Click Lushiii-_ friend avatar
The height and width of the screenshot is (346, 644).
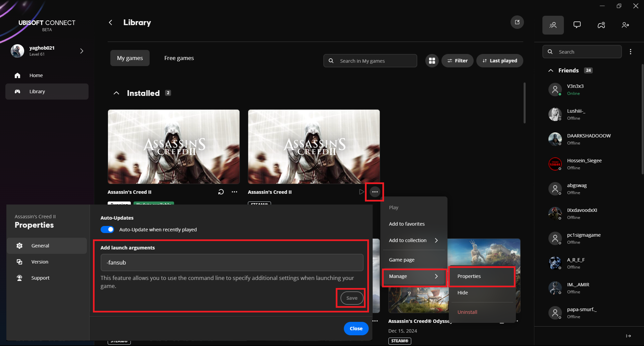tap(555, 114)
